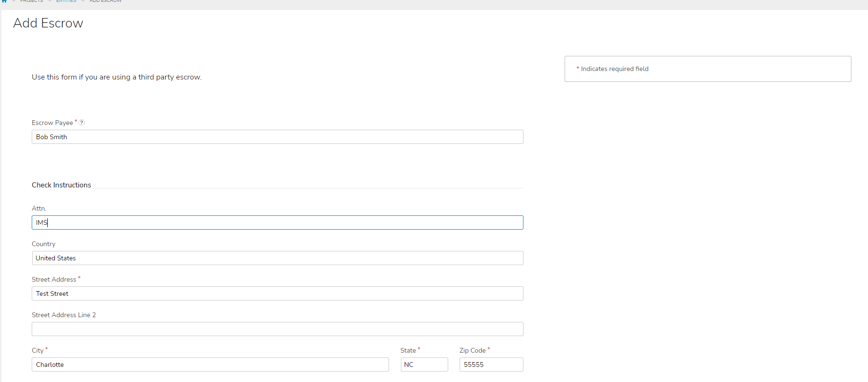Click the Indicates required field notice box

(707, 69)
